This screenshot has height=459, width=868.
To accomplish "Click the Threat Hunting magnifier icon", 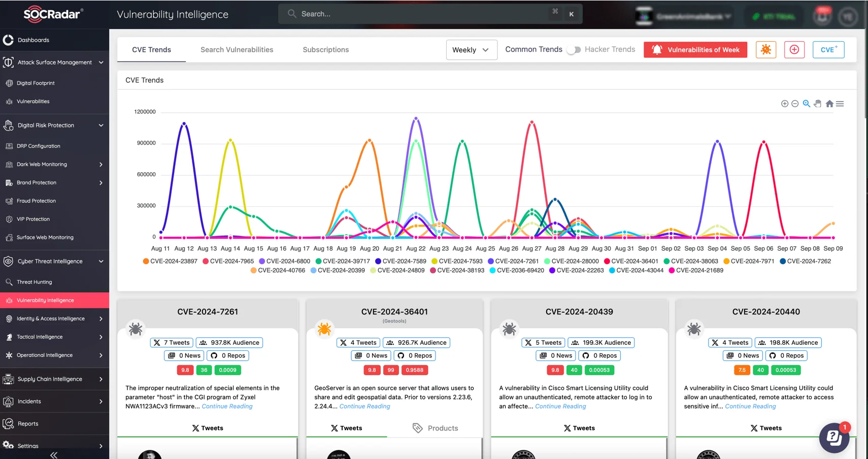I will (x=9, y=282).
